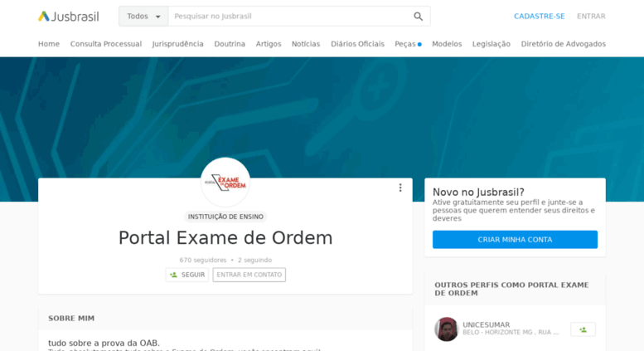Click 'tudo sobre a prova da OAB.' text
This screenshot has width=644, height=351.
click(x=104, y=344)
